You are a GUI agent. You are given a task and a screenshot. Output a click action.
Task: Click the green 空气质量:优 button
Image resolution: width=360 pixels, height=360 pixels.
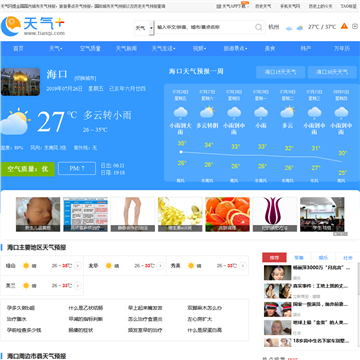click(28, 169)
